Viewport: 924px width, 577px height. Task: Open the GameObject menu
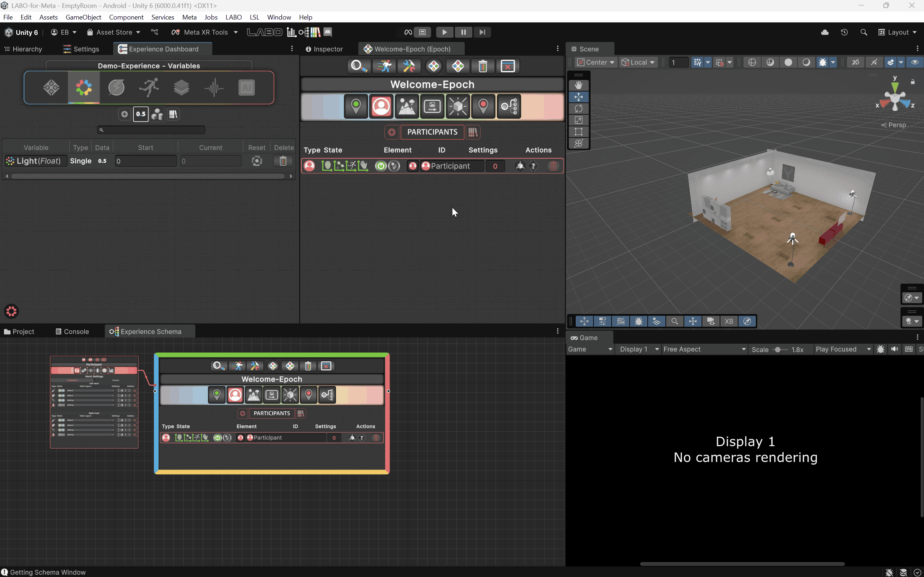(x=83, y=17)
